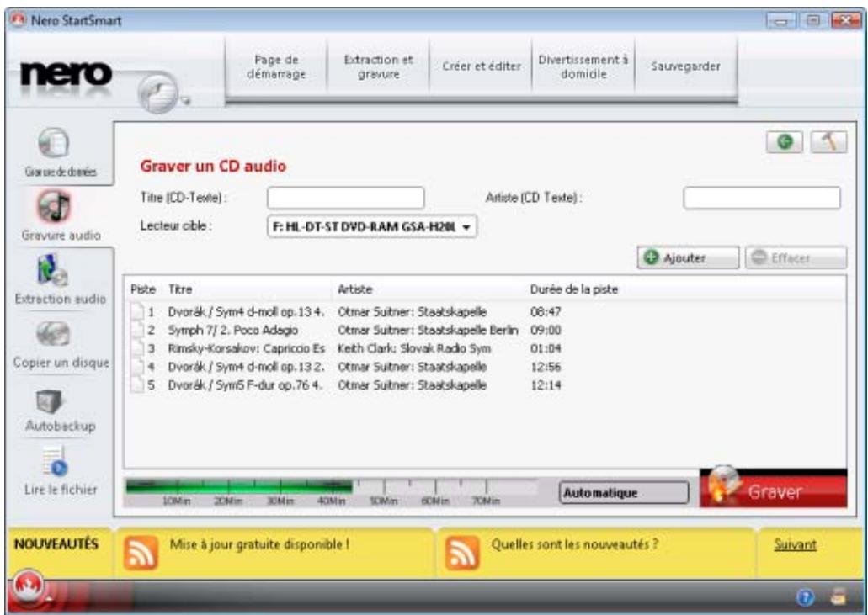The width and height of the screenshot is (868, 615).
Task: Click artist Otmar Suitner: Staatskapelle Berlin
Action: tap(428, 330)
